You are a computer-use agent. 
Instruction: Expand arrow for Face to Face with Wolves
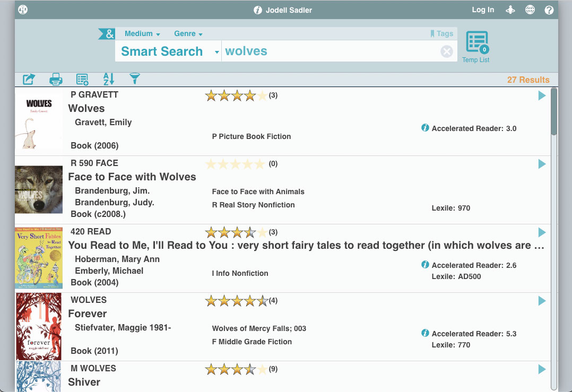click(x=542, y=164)
